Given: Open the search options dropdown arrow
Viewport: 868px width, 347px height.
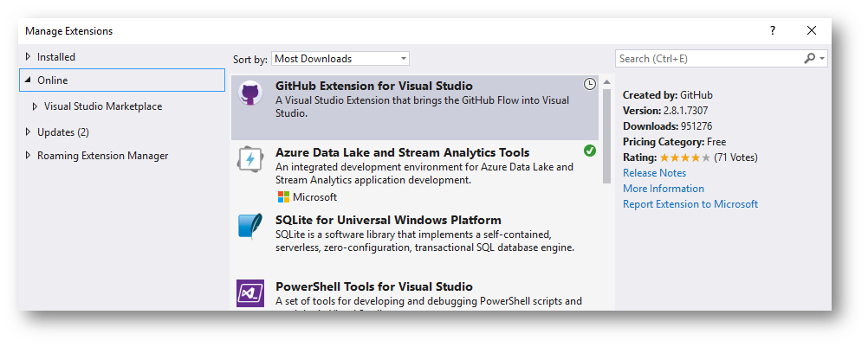Looking at the screenshot, I should point(823,59).
